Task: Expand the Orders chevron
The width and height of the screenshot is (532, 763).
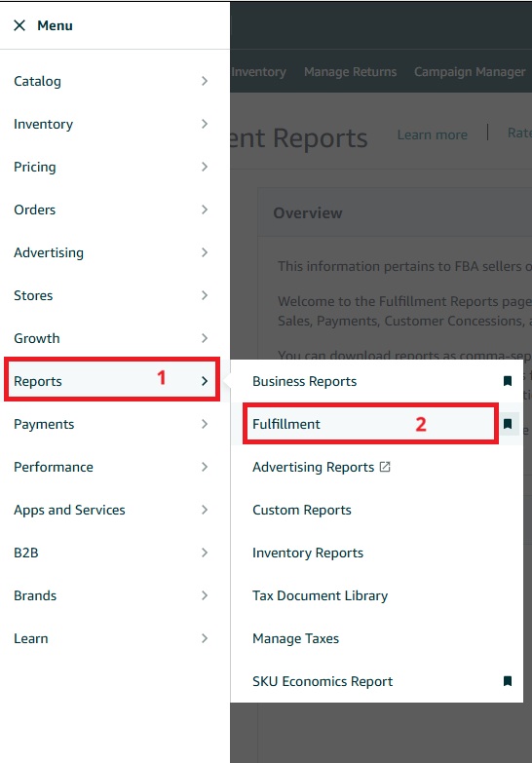Action: [205, 210]
